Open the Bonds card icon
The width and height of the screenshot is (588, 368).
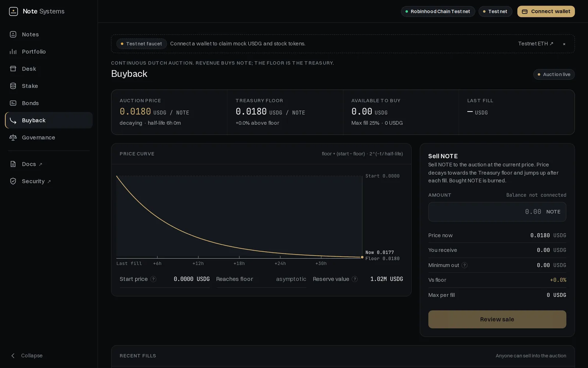(x=13, y=103)
